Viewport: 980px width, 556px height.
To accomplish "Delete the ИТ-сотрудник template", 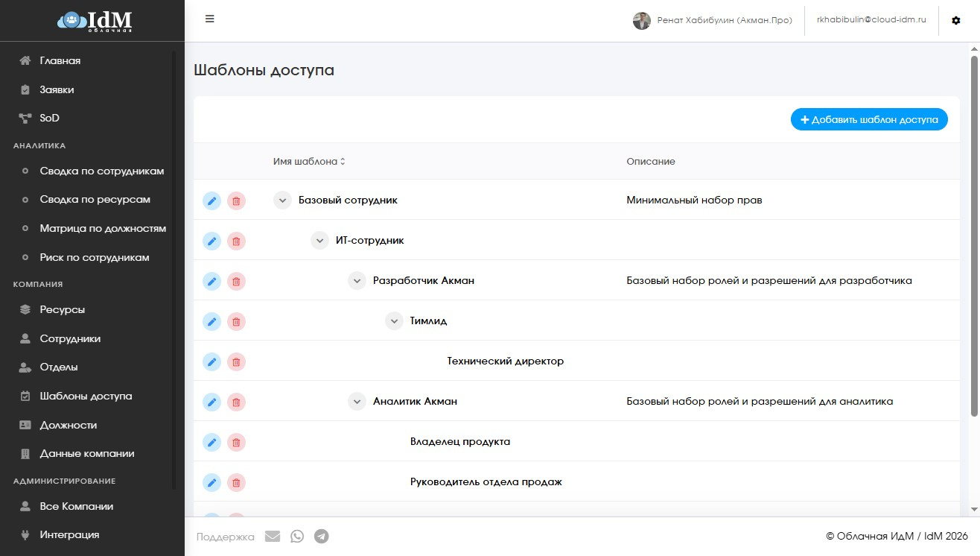I will click(x=236, y=241).
